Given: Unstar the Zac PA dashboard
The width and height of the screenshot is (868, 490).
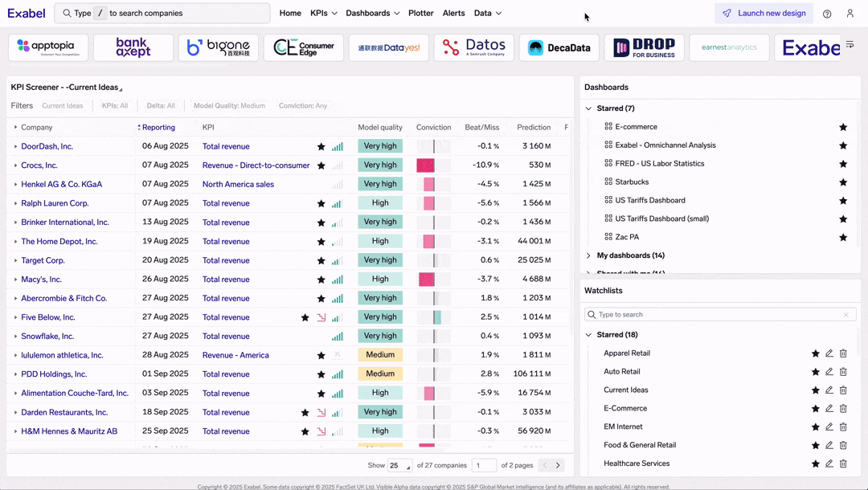Looking at the screenshot, I should coord(843,237).
